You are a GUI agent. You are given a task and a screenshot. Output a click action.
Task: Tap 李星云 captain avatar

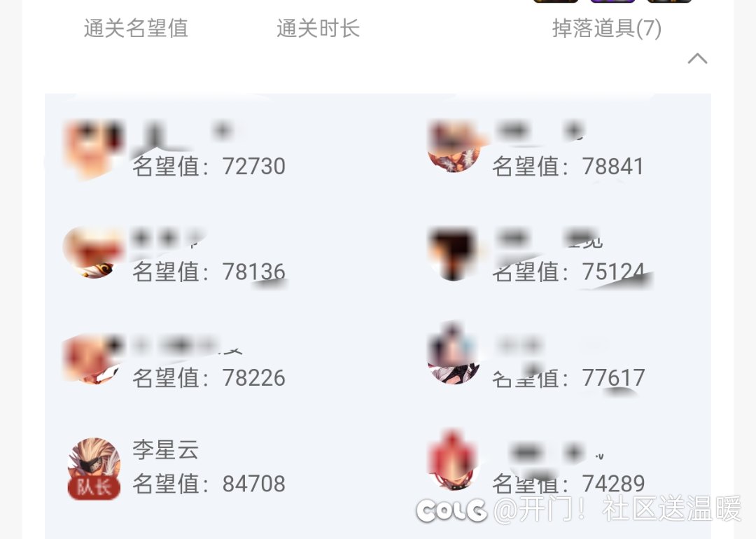94,468
